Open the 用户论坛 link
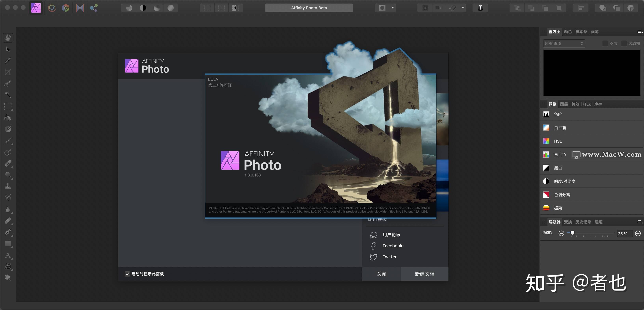This screenshot has width=644, height=310. (x=391, y=235)
